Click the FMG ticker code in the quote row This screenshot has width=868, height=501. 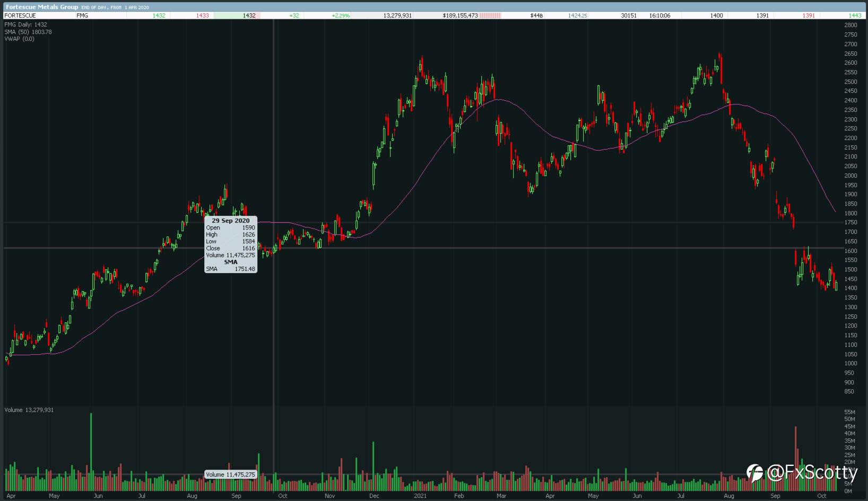82,15
